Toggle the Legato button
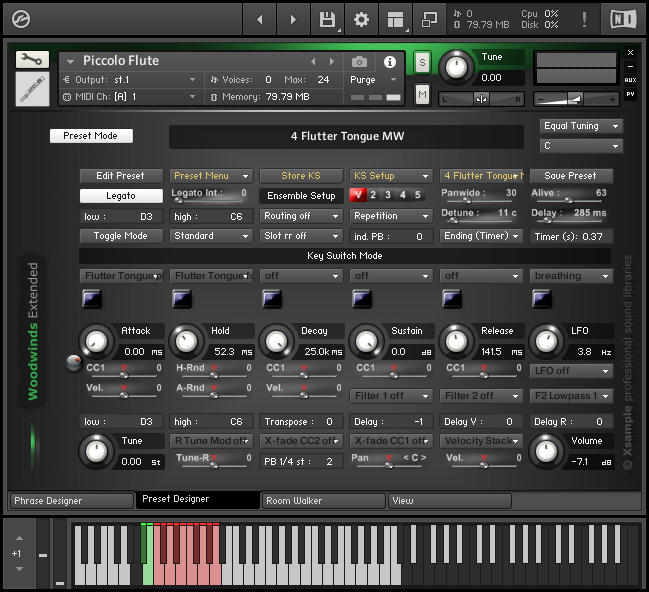 click(x=121, y=196)
